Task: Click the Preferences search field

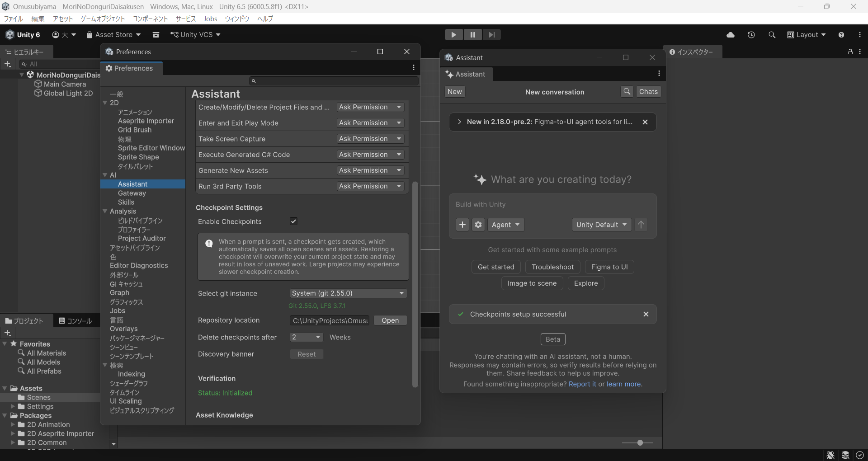Action: [x=334, y=81]
